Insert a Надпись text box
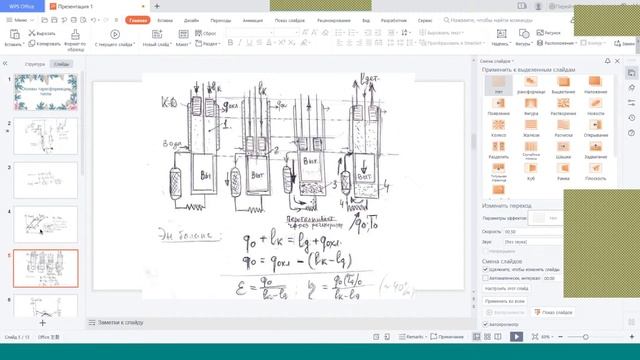640x360 pixels. point(501,37)
